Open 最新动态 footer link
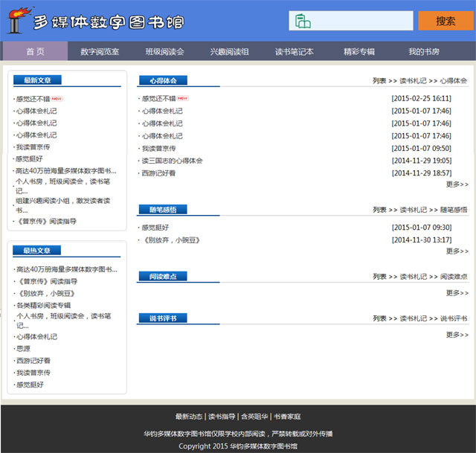Screen dimensions: 476x453 point(189,417)
